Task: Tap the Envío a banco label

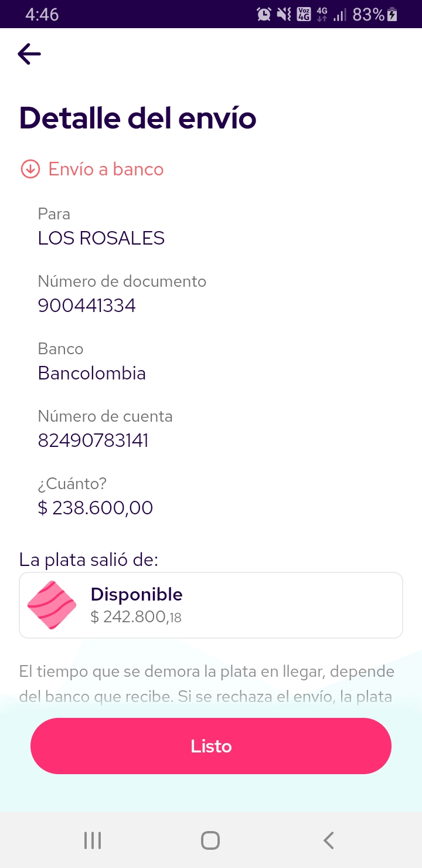Action: (x=106, y=169)
